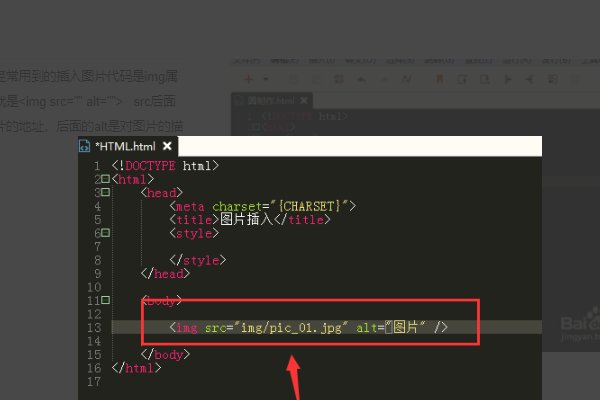Select the dimmed background html document tab

[x=272, y=101]
